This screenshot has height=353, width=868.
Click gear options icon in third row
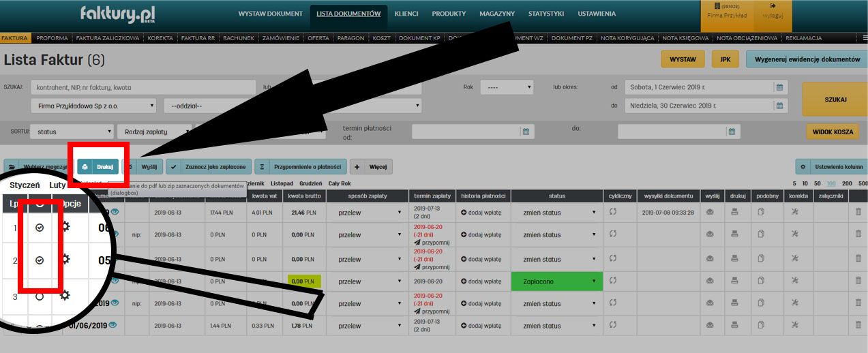(x=65, y=295)
